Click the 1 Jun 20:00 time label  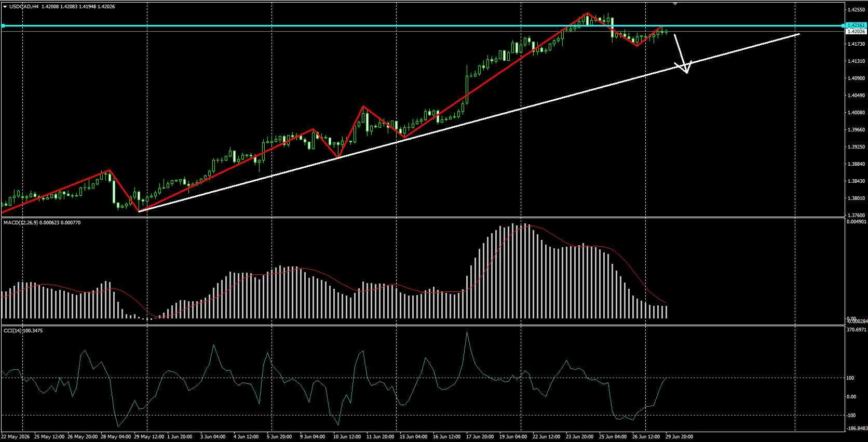pos(179,437)
